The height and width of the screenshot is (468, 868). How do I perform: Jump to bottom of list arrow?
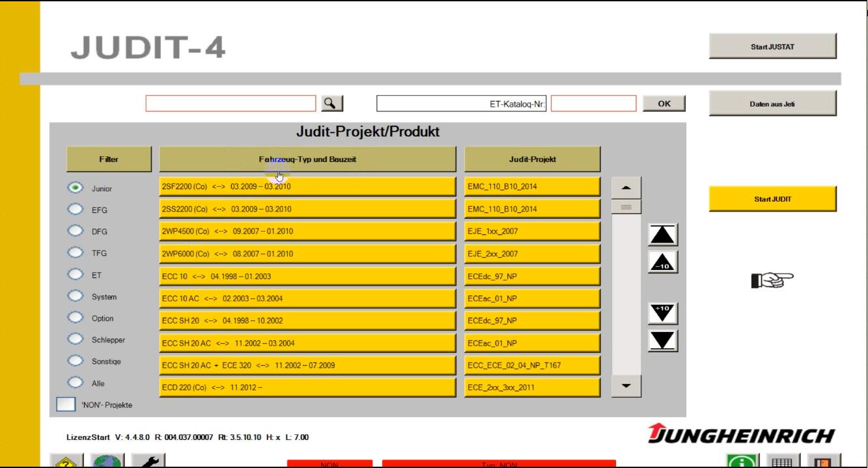(662, 340)
